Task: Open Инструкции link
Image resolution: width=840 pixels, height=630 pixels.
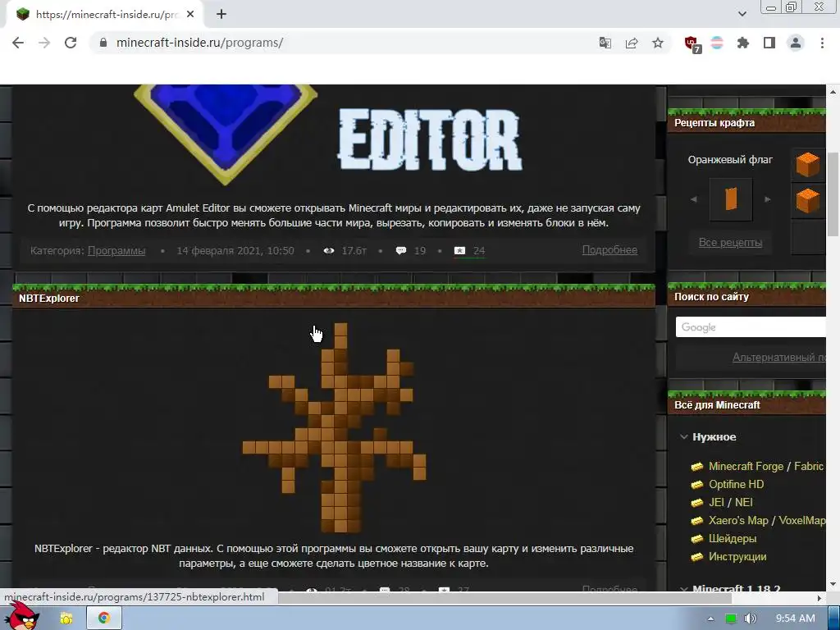Action: tap(737, 557)
